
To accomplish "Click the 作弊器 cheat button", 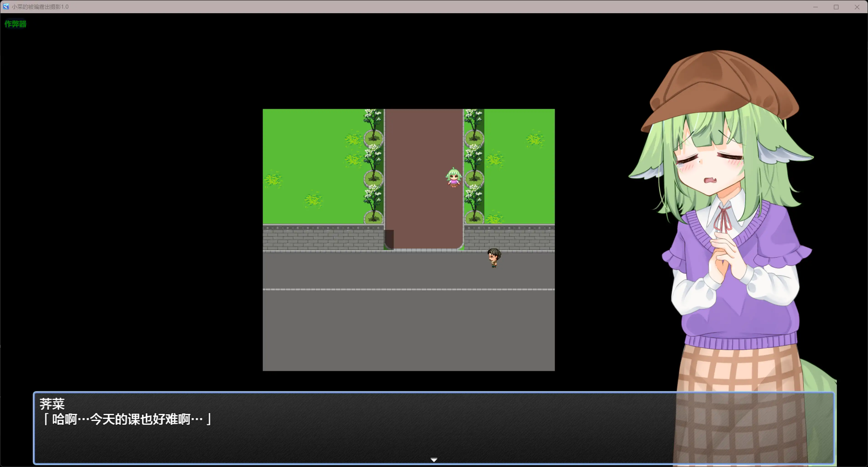I will (x=15, y=24).
